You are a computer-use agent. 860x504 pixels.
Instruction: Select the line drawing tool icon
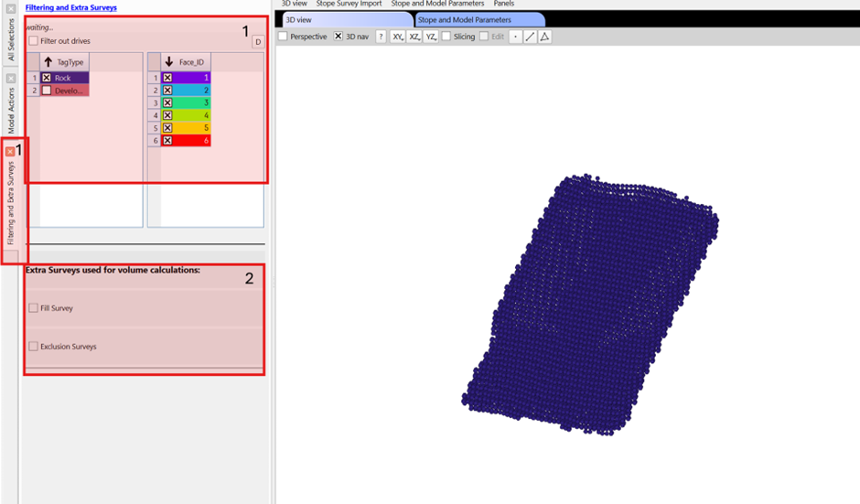click(x=530, y=37)
